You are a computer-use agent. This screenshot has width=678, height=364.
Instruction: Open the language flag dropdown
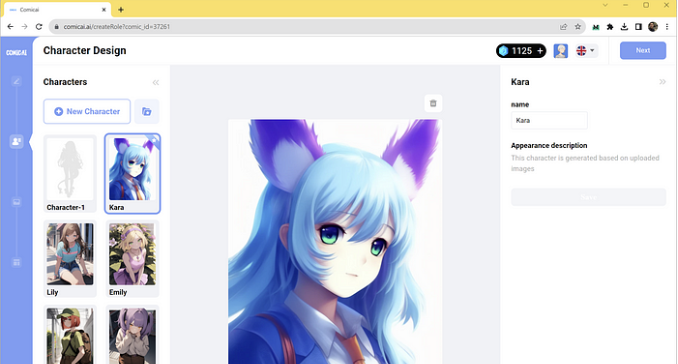(x=586, y=51)
